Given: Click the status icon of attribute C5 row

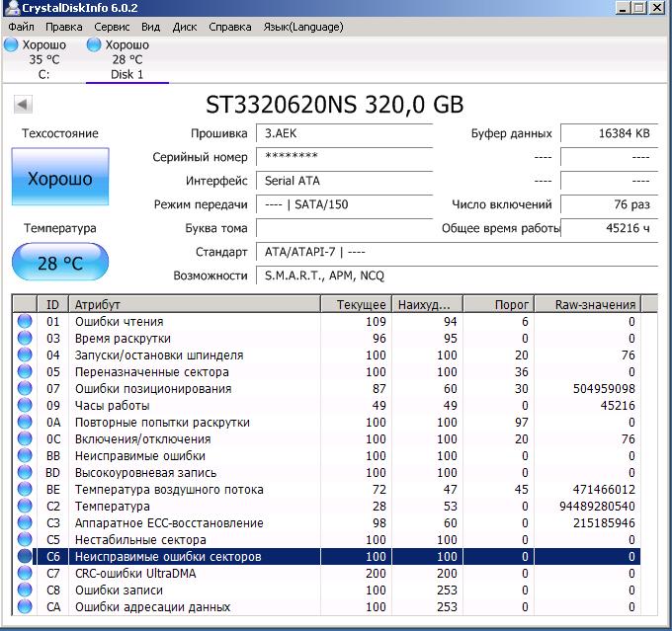Looking at the screenshot, I should click(x=25, y=539).
